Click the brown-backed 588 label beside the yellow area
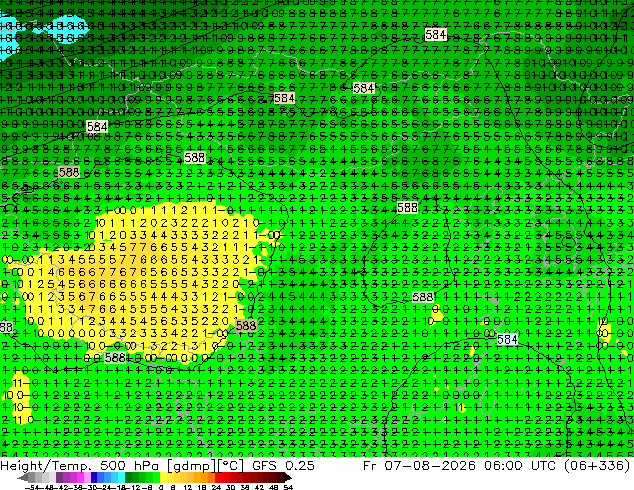Image resolution: width=634 pixels, height=490 pixels. pos(246,325)
